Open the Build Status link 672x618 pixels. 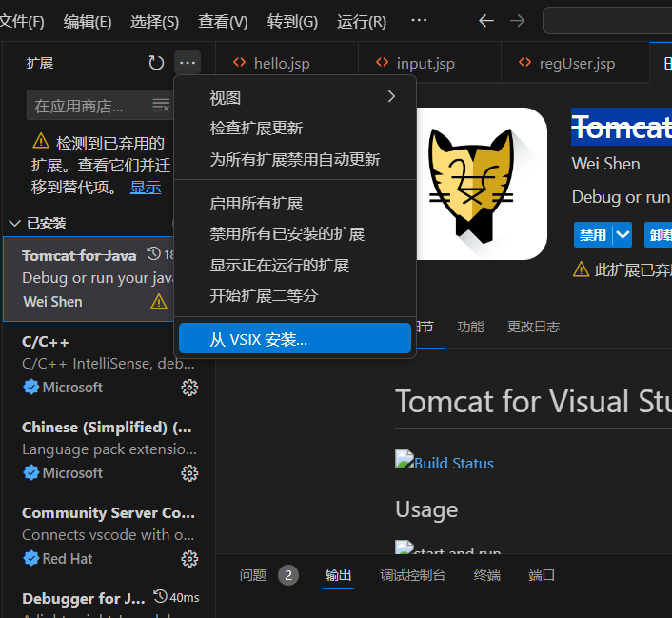coord(453,464)
